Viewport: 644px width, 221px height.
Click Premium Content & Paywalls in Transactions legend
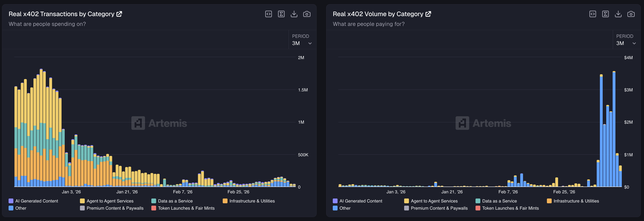115,208
